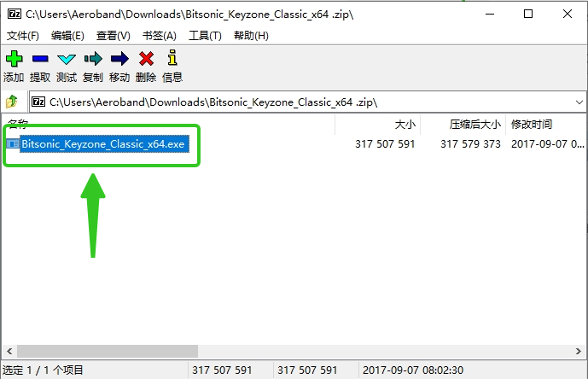Open the 查看(V) menu
The image size is (588, 379).
point(114,36)
